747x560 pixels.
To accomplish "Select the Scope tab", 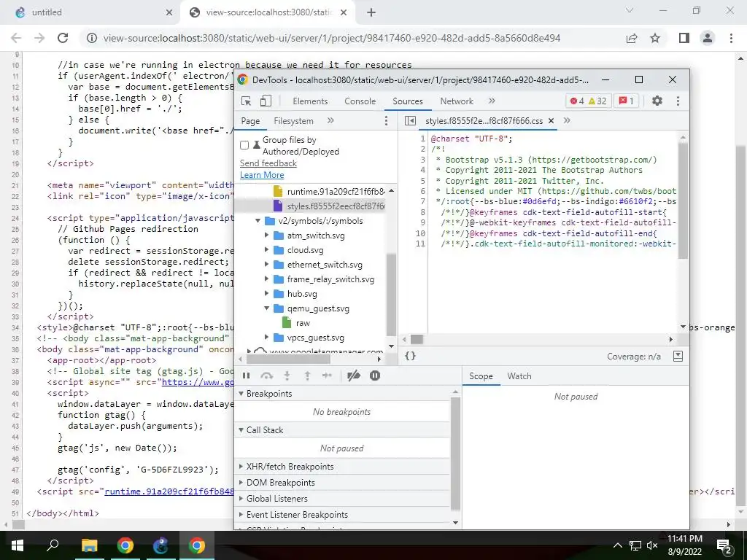I will tap(481, 376).
